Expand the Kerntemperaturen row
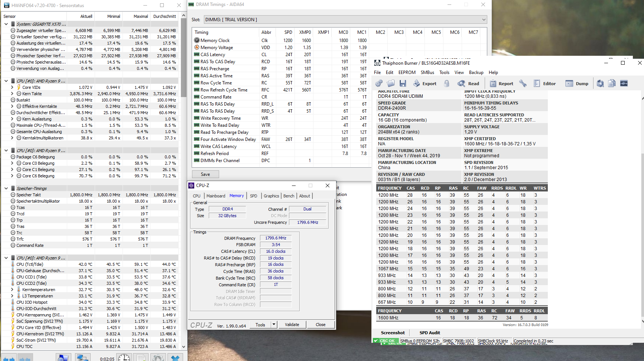644x361 pixels. (x=12, y=290)
